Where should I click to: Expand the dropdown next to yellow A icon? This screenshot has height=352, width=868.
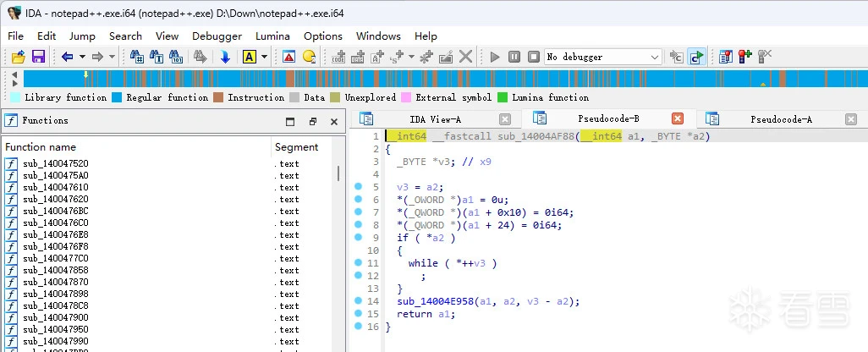click(x=264, y=57)
